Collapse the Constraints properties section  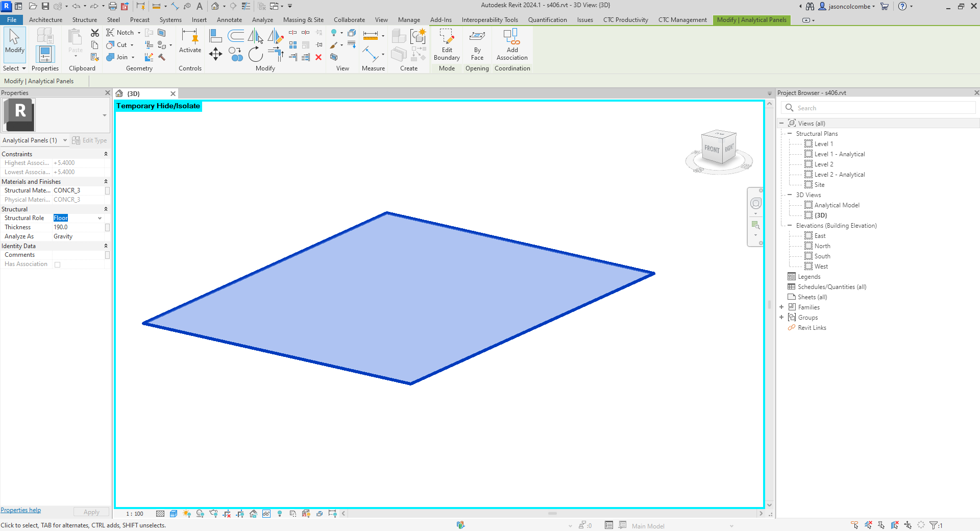[x=106, y=154]
